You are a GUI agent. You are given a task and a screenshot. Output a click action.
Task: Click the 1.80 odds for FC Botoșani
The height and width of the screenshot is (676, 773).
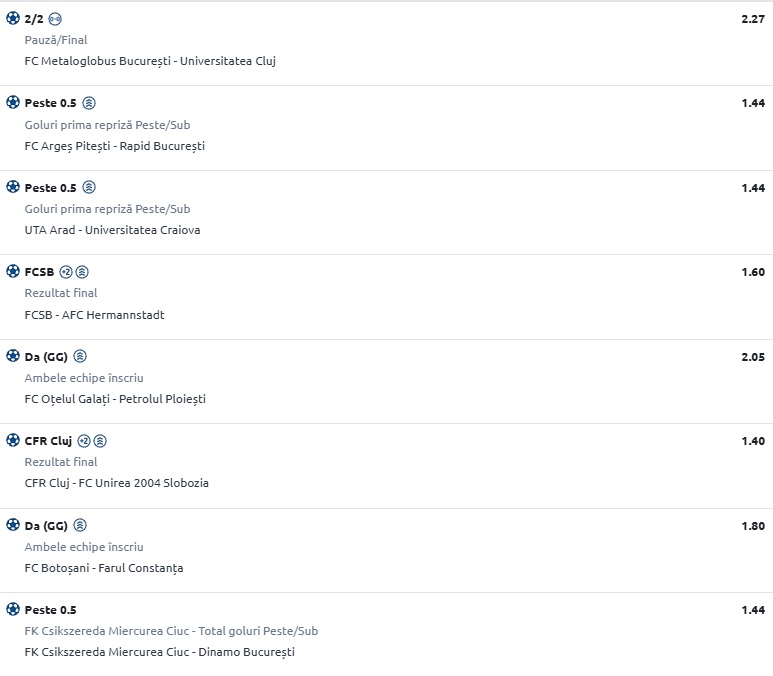point(753,526)
